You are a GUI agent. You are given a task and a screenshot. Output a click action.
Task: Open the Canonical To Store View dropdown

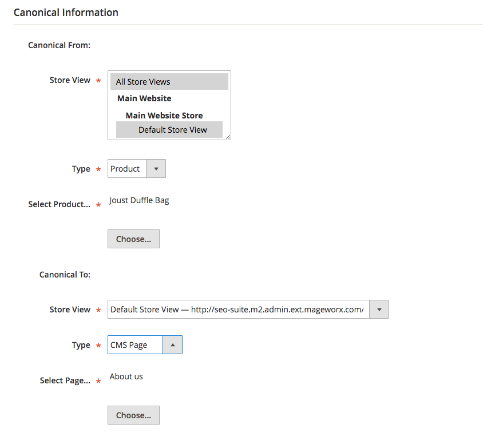248,310
